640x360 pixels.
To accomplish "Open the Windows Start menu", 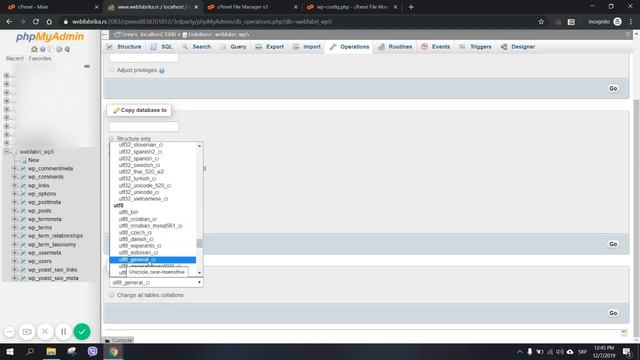I will (10, 351).
